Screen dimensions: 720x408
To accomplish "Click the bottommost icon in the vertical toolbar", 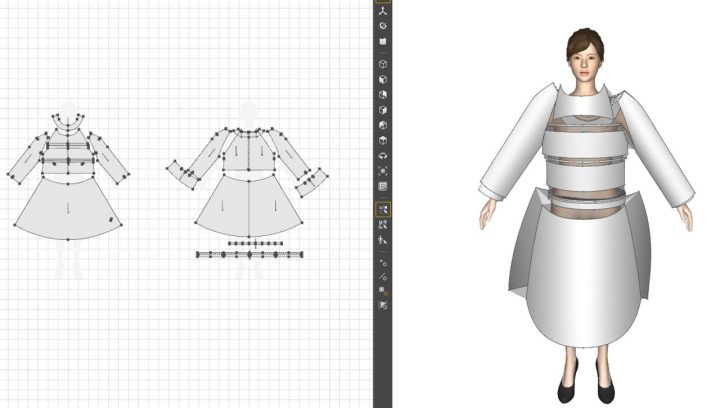I will 382,304.
